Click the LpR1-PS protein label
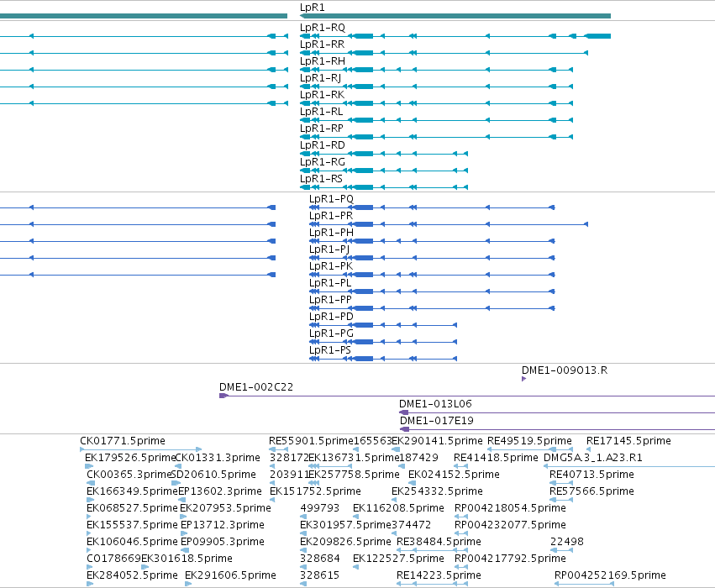 coord(330,351)
